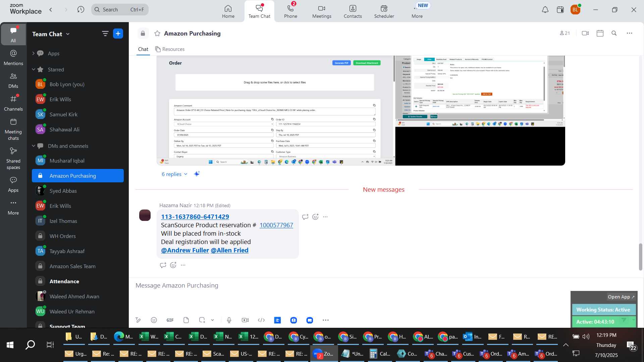Open reservation link 1000577967
Viewport: 644px width, 362px height.
[276, 225]
